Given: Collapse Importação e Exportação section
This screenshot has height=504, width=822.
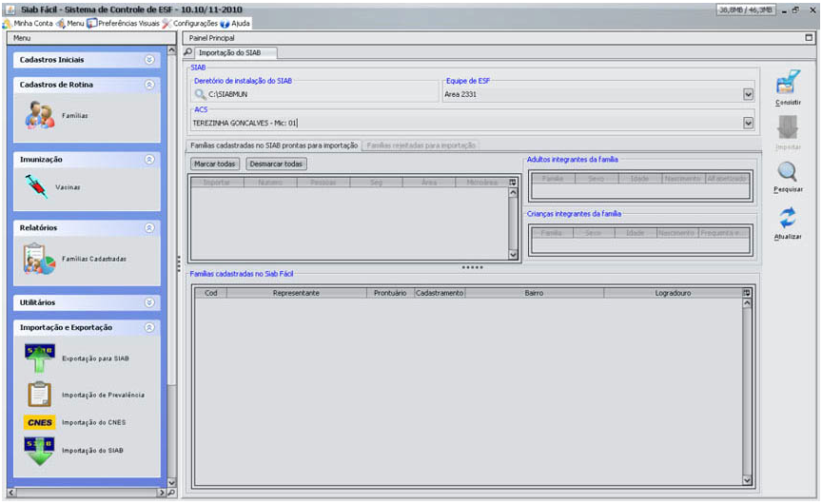Looking at the screenshot, I should pyautogui.click(x=149, y=327).
